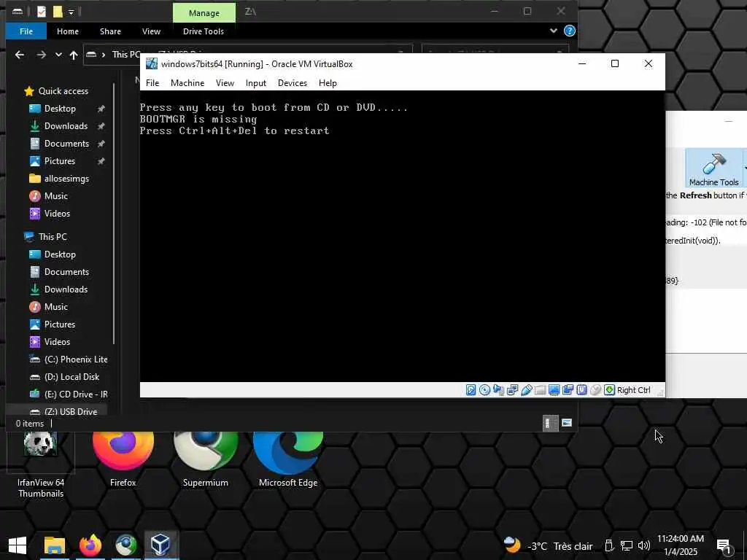Click the CPU features indicator in VirtualBox status bar
The height and width of the screenshot is (560, 747).
[581, 390]
